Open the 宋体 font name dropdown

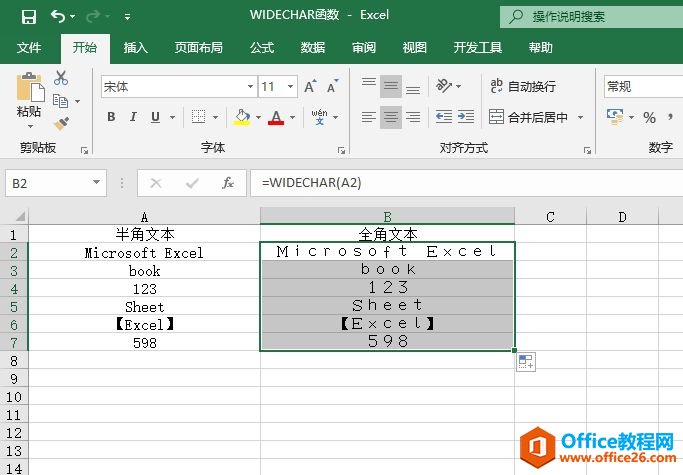tap(250, 86)
